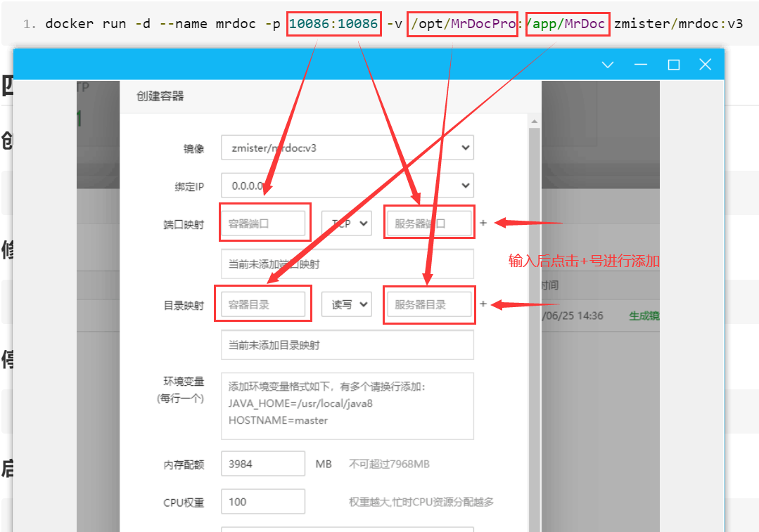
Task: Maximize the blue-titled viewer window
Action: click(673, 65)
